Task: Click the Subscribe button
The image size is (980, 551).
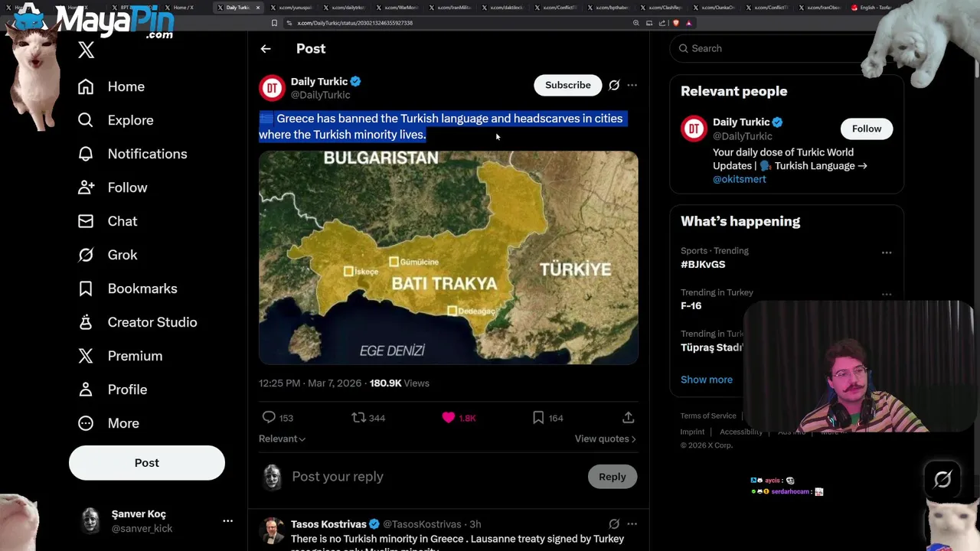Action: [568, 85]
